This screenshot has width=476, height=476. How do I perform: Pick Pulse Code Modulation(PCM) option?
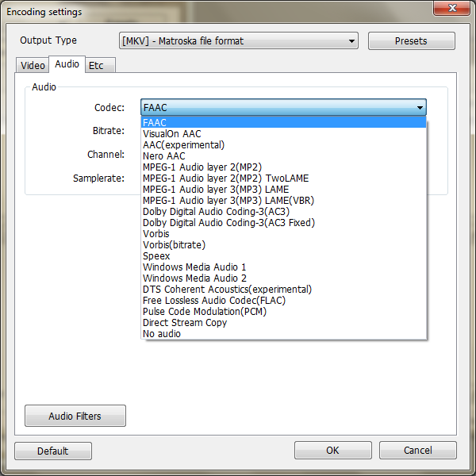click(283, 312)
